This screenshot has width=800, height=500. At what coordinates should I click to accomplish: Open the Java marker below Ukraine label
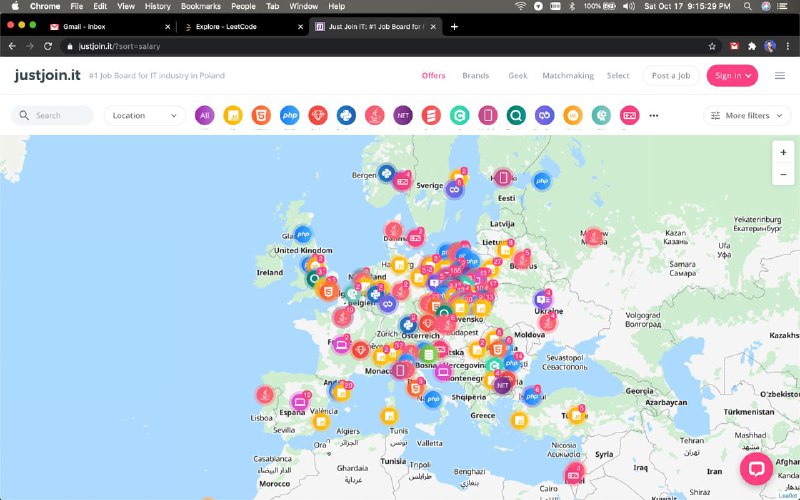point(547,322)
